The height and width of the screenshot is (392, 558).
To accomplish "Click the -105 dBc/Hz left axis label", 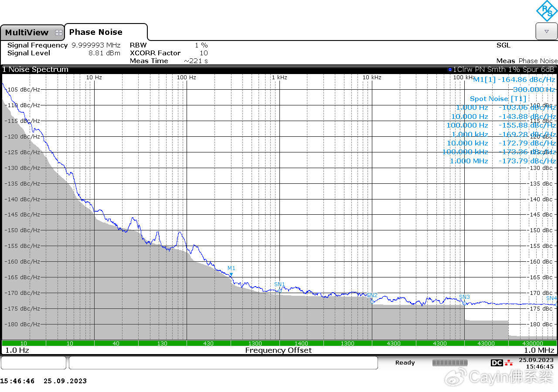I will pyautogui.click(x=22, y=89).
